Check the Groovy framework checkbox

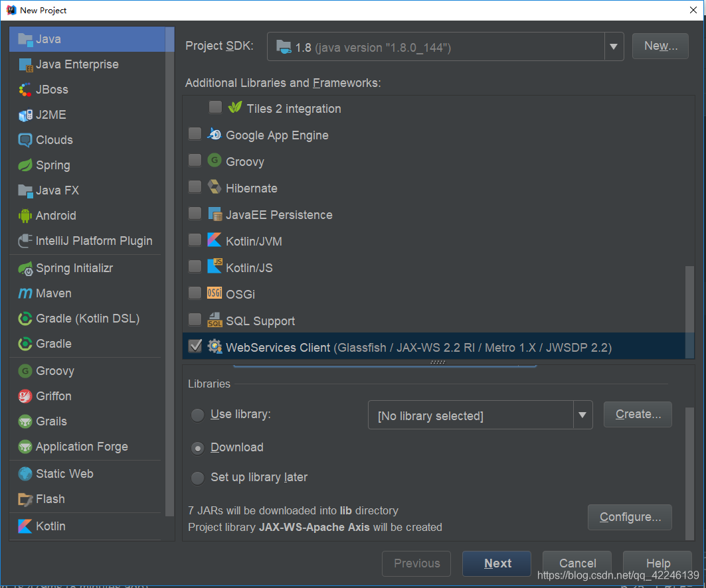point(195,160)
